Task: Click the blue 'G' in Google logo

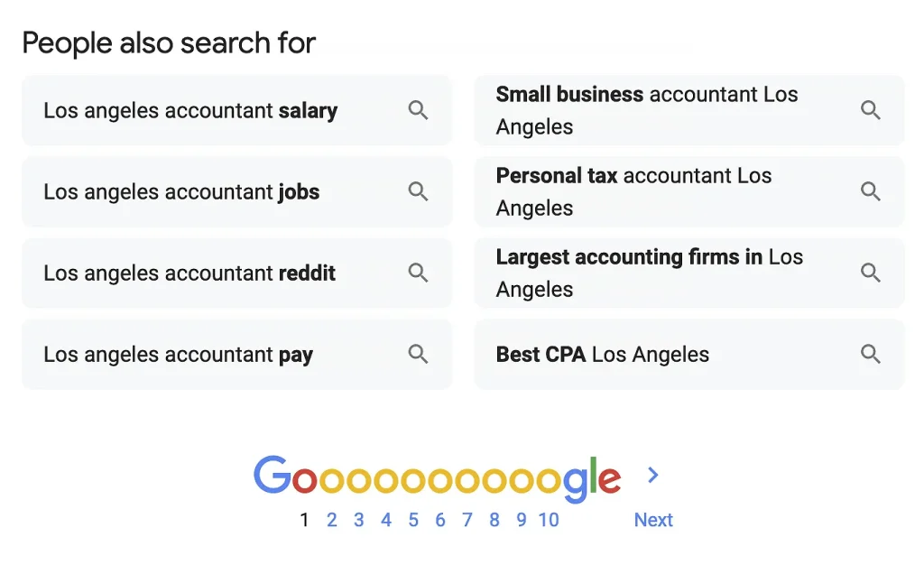Action: point(272,476)
